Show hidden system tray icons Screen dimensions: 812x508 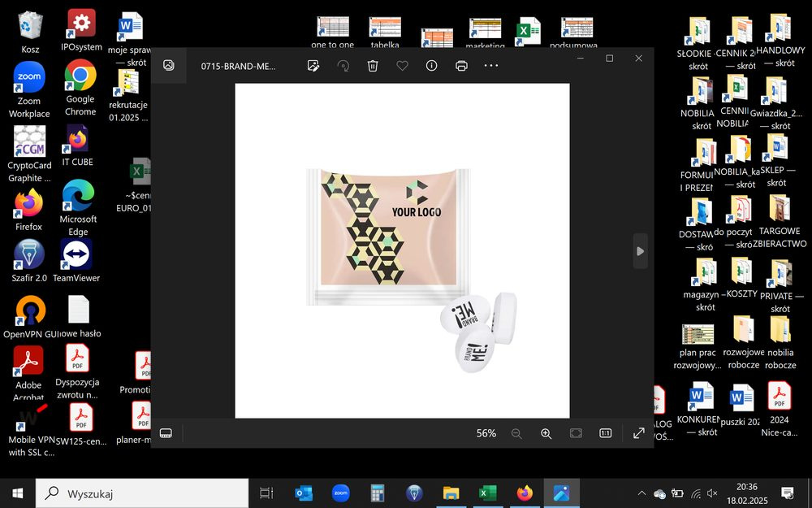tap(641, 493)
